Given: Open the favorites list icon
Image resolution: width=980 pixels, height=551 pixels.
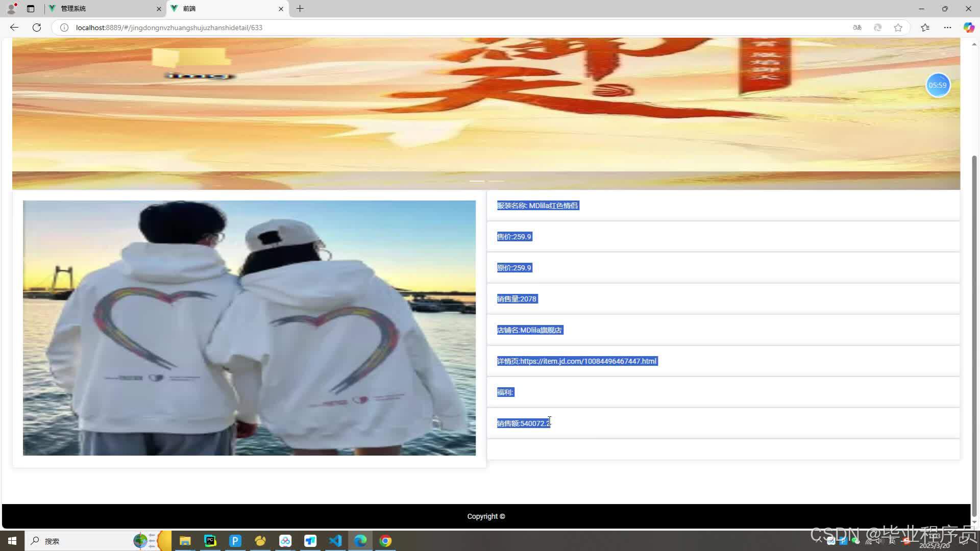Looking at the screenshot, I should (x=925, y=28).
